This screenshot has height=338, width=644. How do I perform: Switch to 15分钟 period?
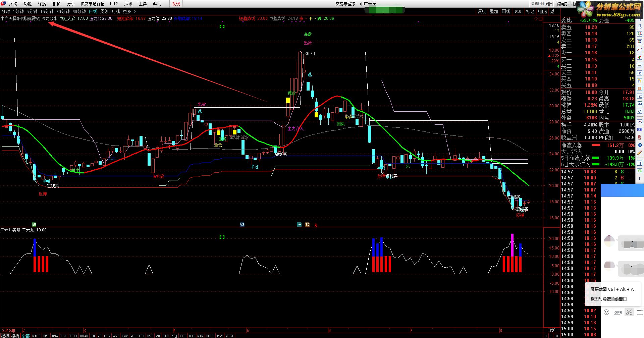[x=47, y=11]
